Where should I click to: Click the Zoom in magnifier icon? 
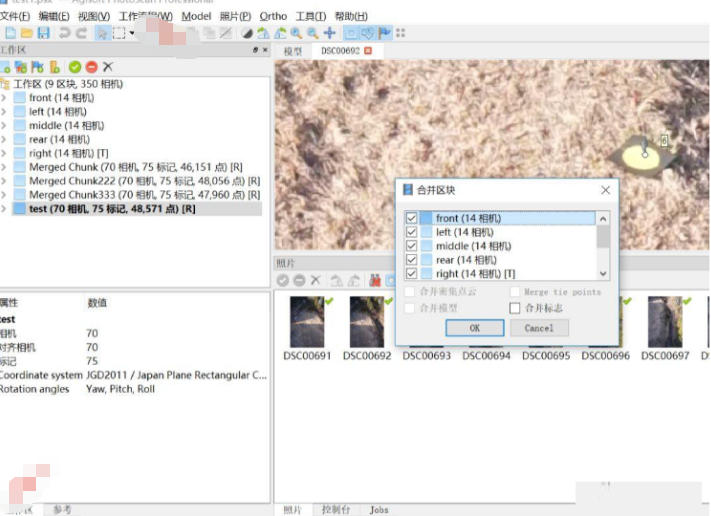(296, 33)
